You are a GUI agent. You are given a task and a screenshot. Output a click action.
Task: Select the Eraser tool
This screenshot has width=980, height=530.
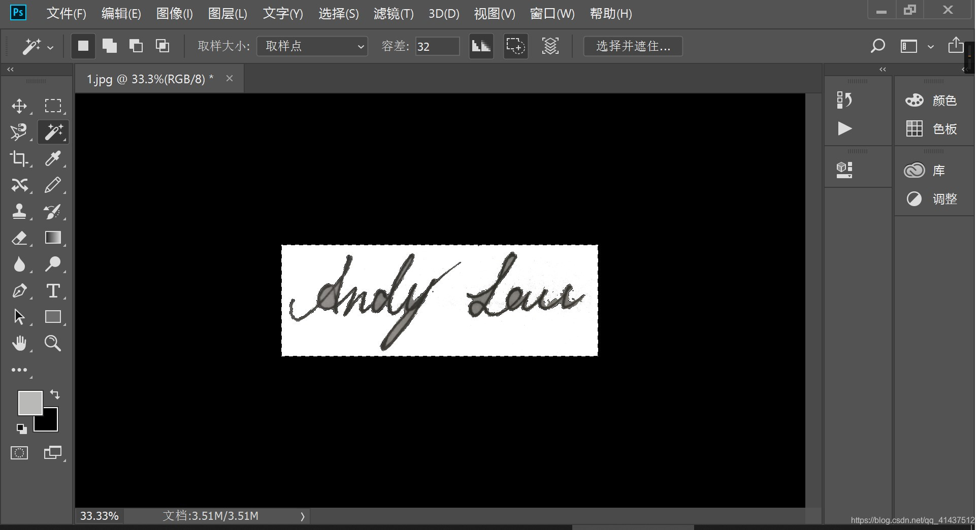click(19, 238)
